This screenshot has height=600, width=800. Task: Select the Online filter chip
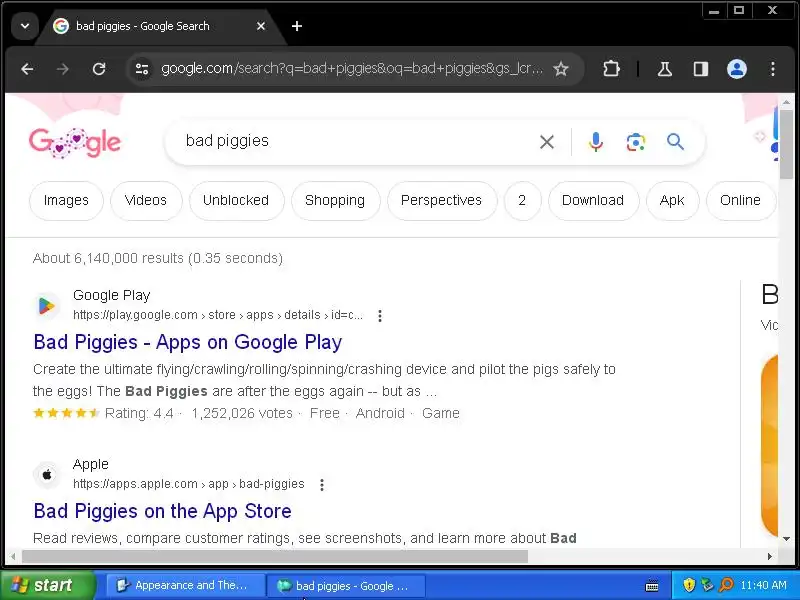[740, 201]
